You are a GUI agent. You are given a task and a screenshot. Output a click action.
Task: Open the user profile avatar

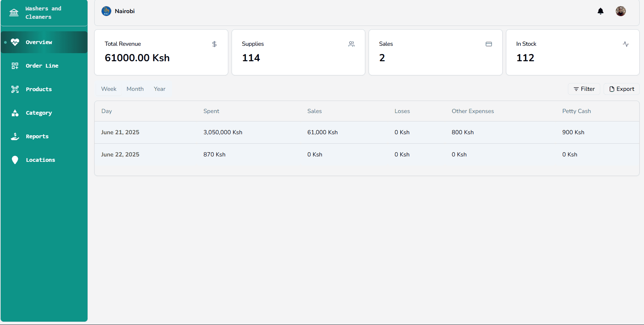(x=621, y=11)
